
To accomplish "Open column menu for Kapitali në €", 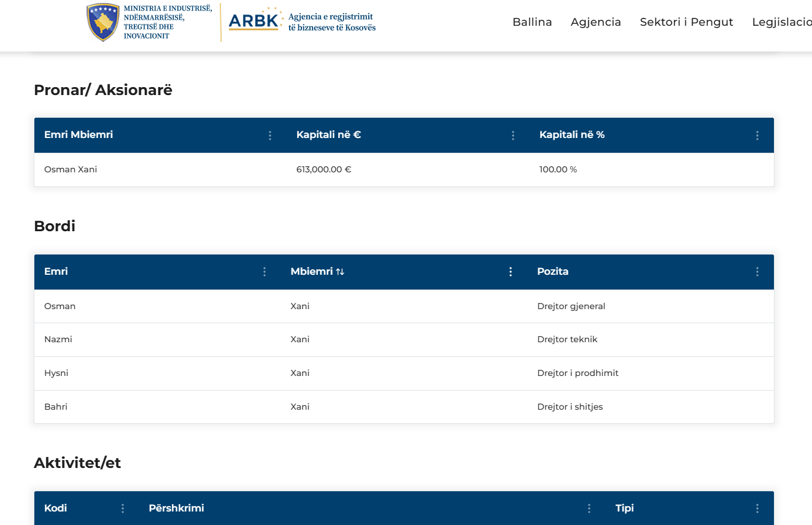I will 513,136.
